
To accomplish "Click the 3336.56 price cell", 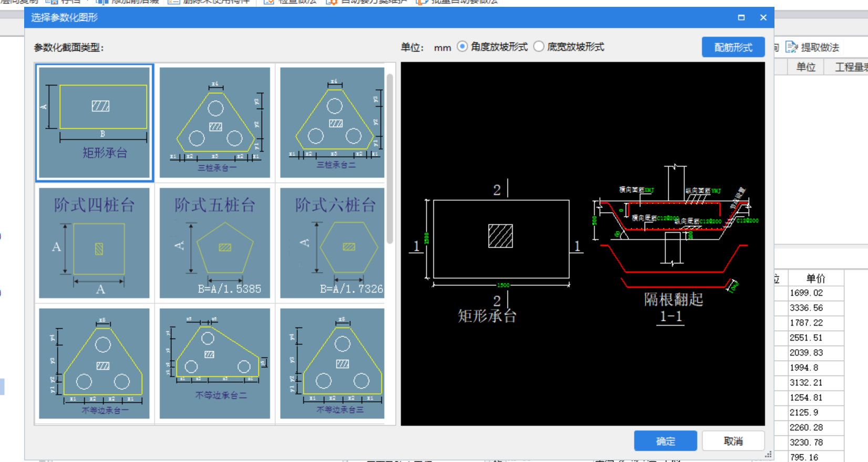I will click(815, 308).
